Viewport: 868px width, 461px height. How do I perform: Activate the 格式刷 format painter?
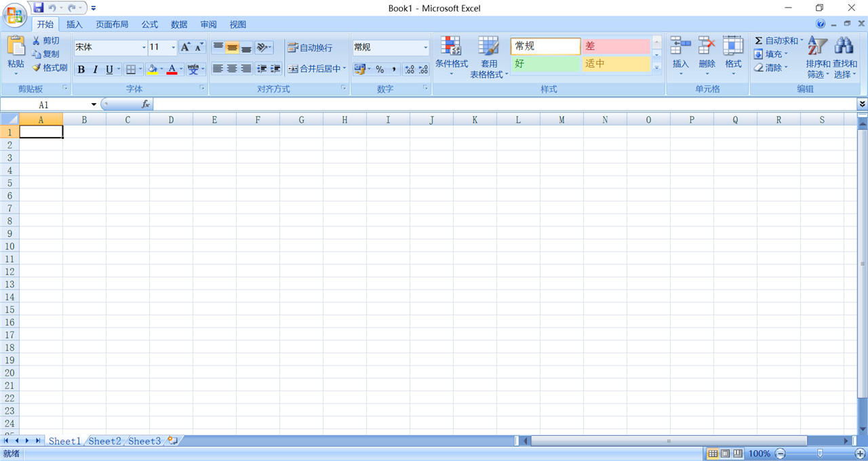[50, 68]
